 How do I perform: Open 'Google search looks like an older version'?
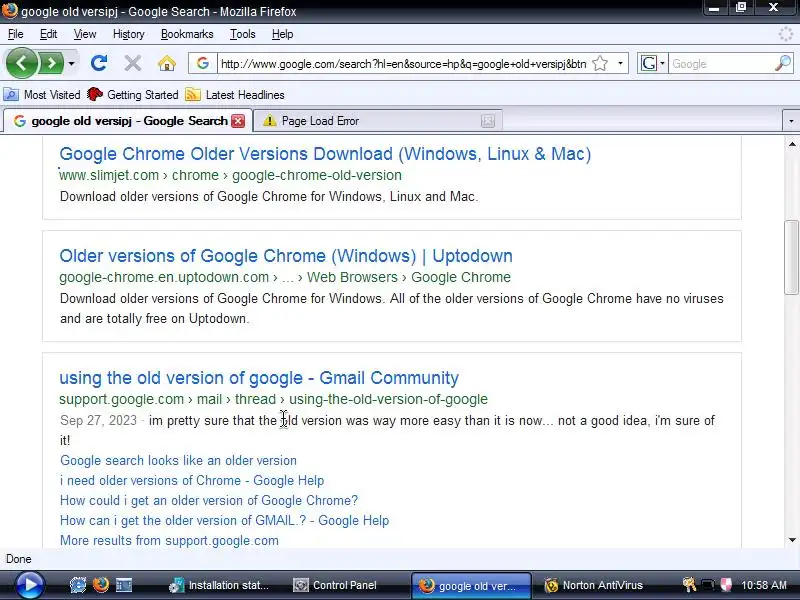coord(178,460)
